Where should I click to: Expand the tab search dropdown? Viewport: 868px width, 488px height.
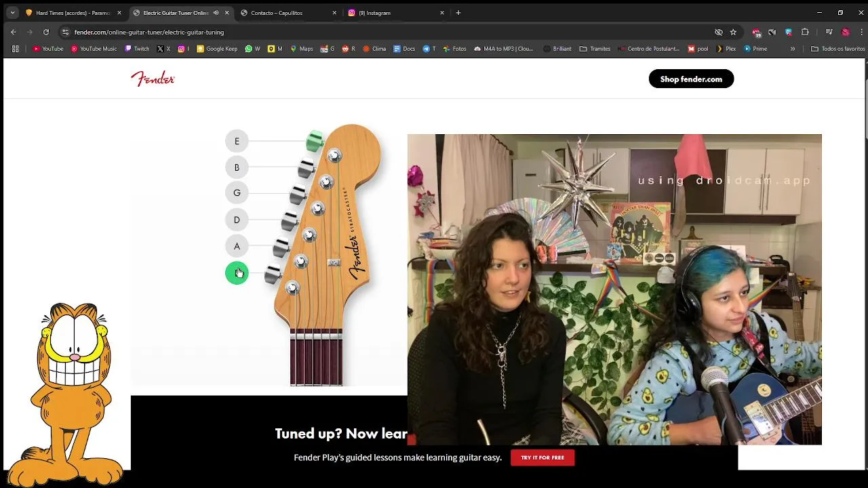12,13
